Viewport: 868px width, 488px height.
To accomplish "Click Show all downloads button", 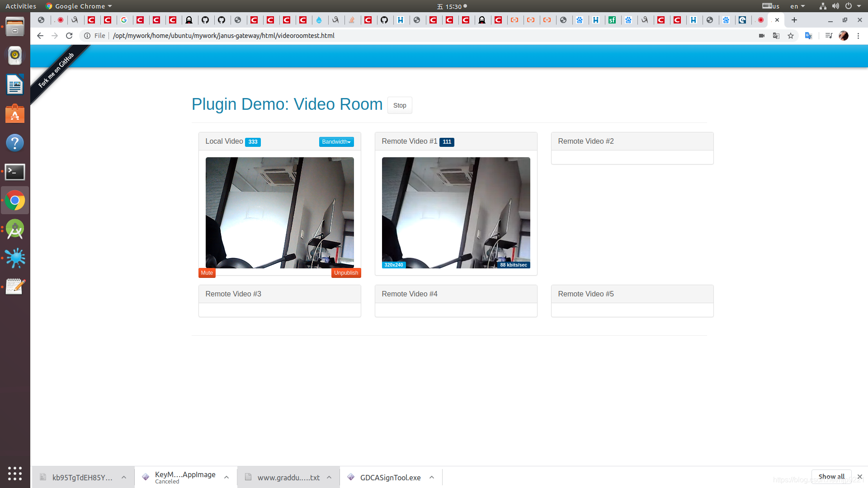I will tap(831, 477).
